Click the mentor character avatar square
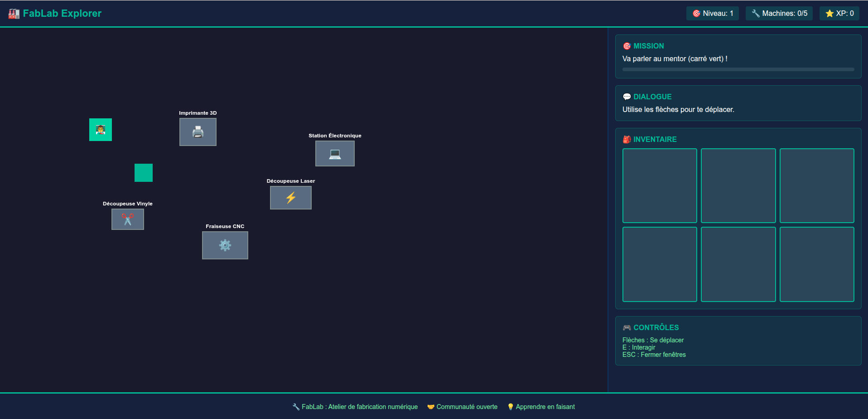This screenshot has width=868, height=419. (x=101, y=130)
